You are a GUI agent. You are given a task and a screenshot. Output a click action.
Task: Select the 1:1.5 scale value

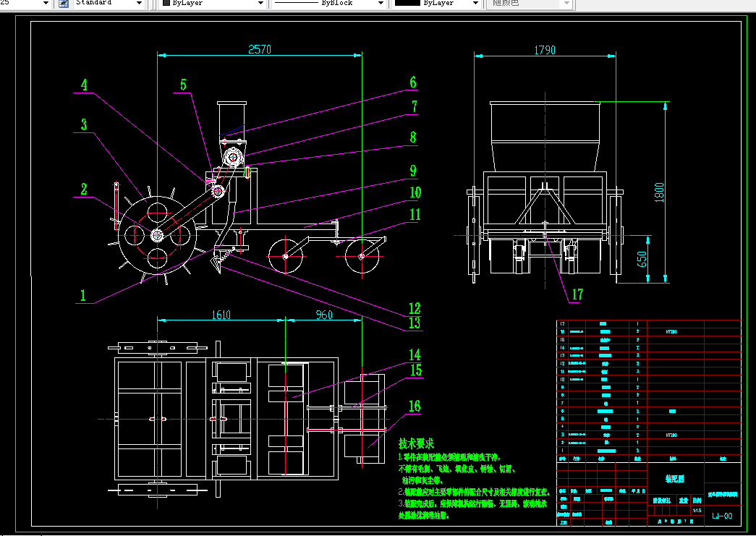click(697, 511)
